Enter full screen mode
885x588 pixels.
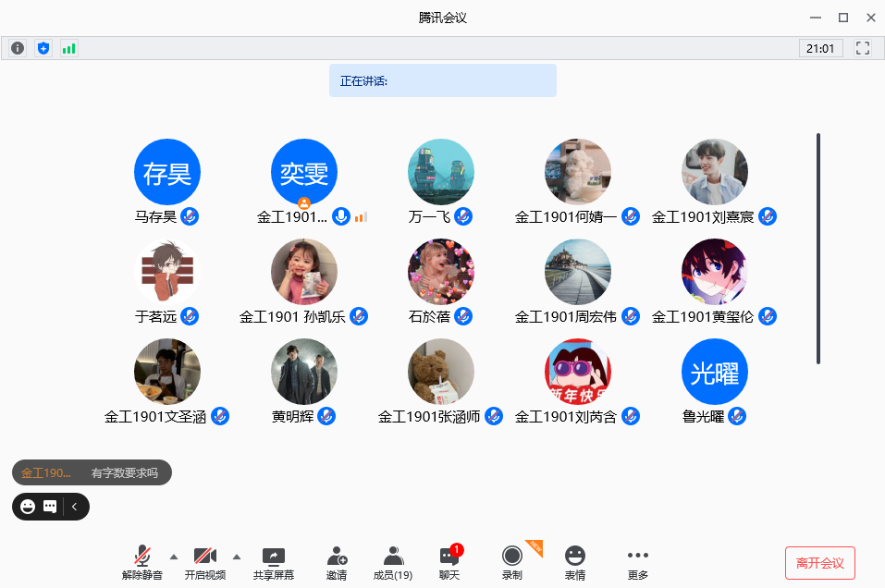pyautogui.click(x=863, y=48)
